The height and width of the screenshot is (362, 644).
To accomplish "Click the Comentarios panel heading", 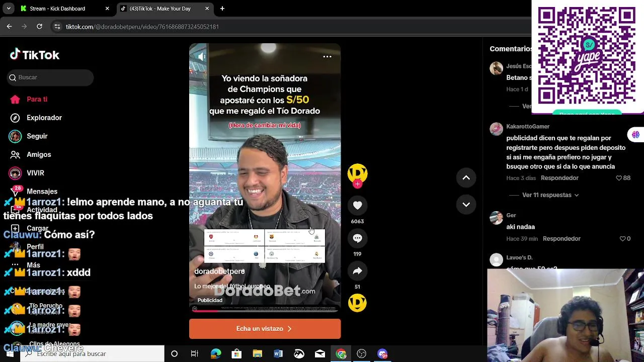I will pos(510,49).
